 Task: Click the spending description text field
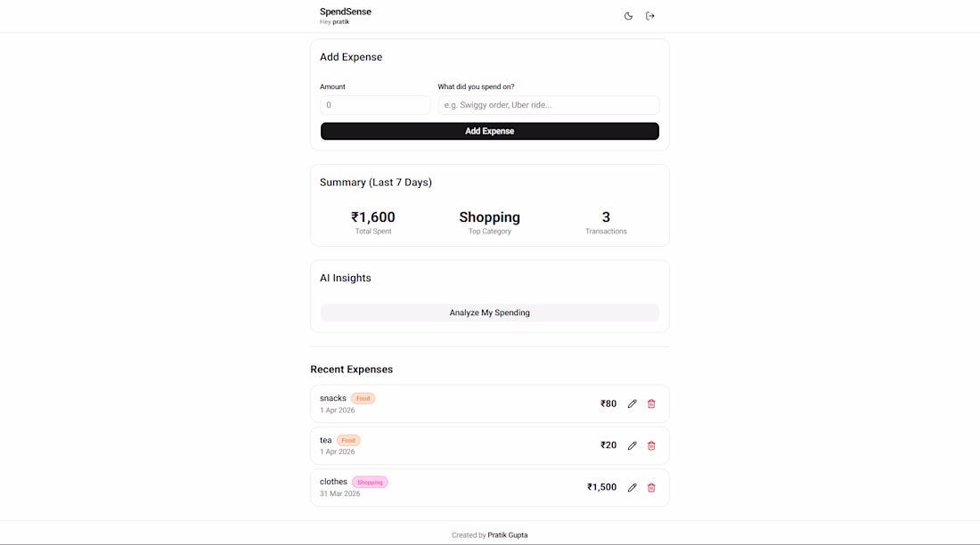548,105
